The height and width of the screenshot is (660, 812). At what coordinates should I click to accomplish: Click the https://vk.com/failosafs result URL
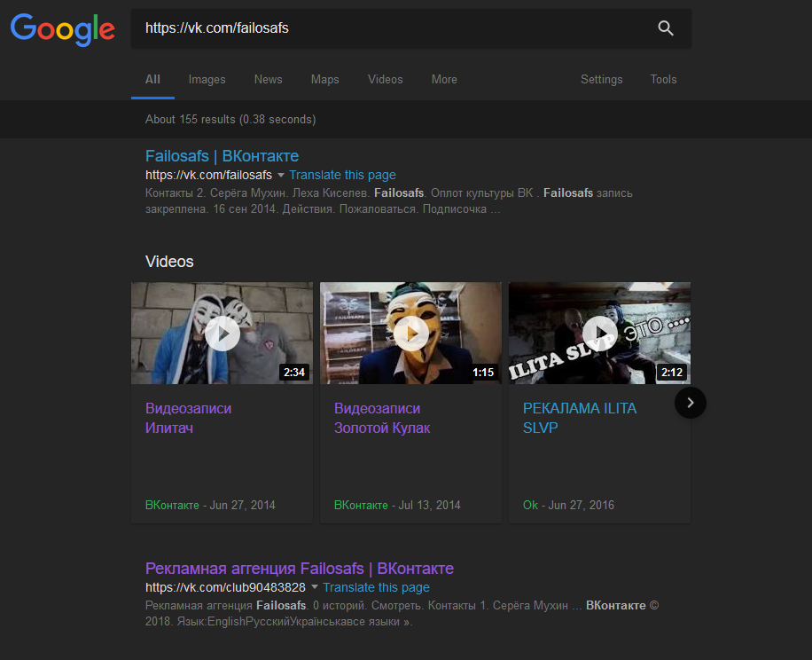pyautogui.click(x=208, y=175)
